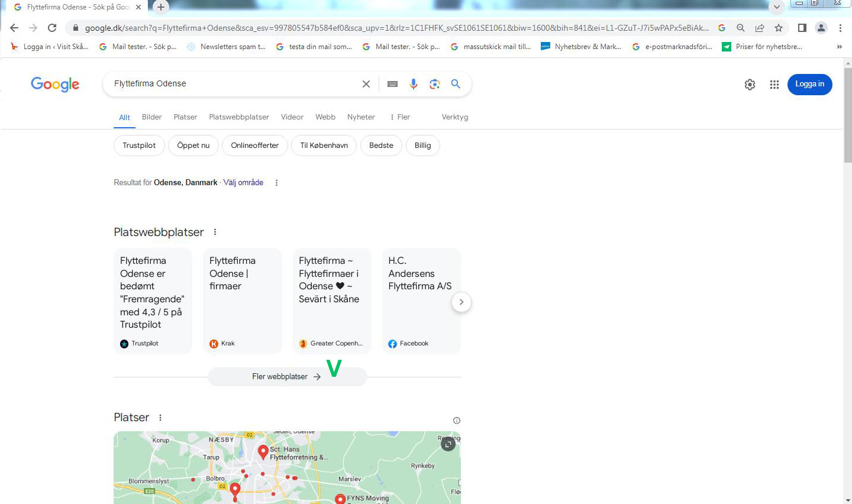Open the Trustpilot Flyttefirma Odense card
This screenshot has width=852, height=504.
coord(153,301)
